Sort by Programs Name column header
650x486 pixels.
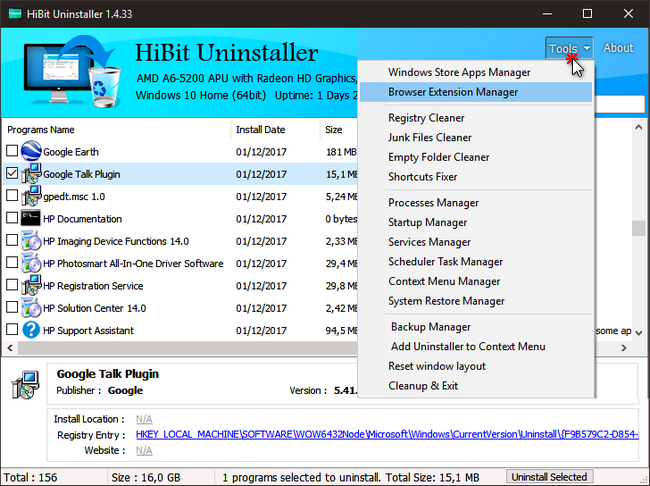tap(116, 129)
